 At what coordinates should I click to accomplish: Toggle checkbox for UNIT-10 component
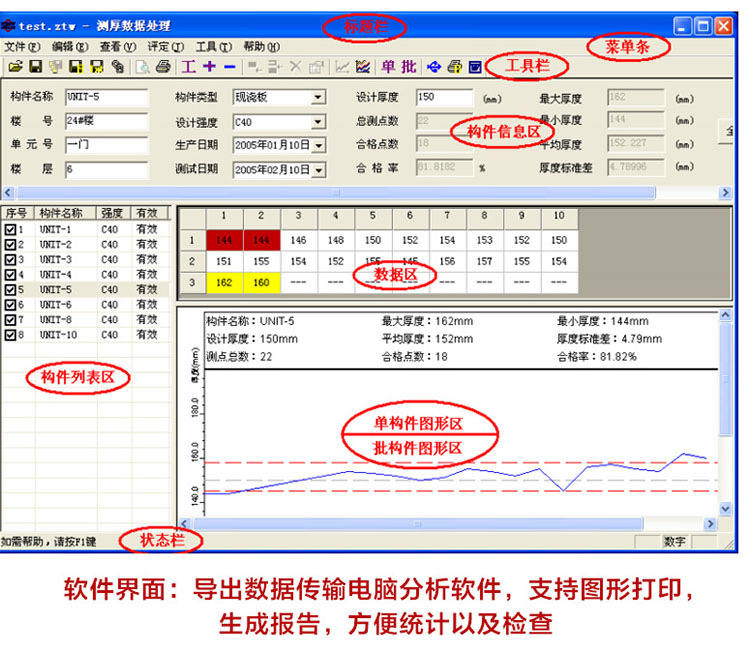point(10,335)
